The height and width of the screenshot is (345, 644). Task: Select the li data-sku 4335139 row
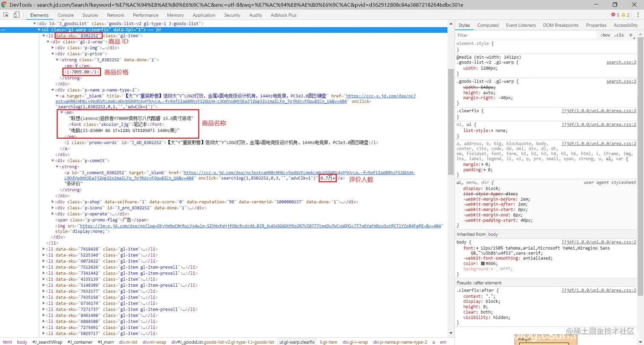coord(102,279)
